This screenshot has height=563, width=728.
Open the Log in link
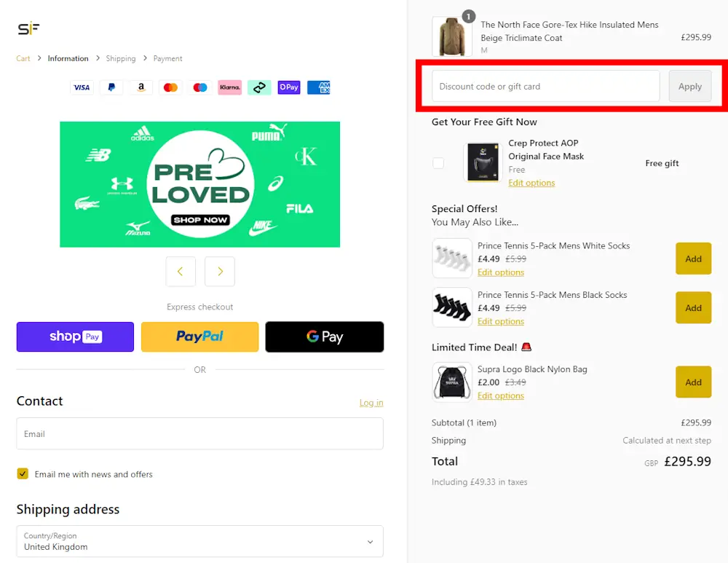tap(371, 403)
